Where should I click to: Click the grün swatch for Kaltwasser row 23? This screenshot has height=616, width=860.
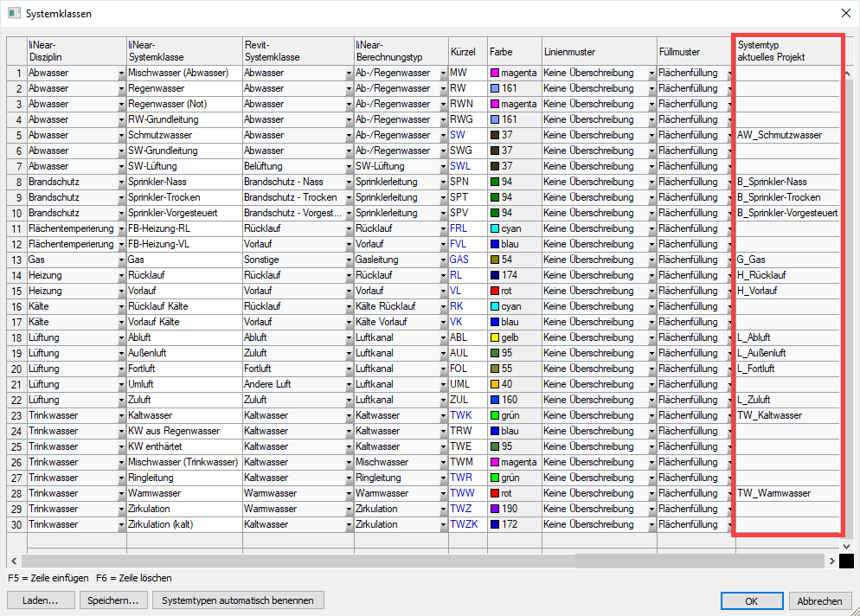click(494, 415)
